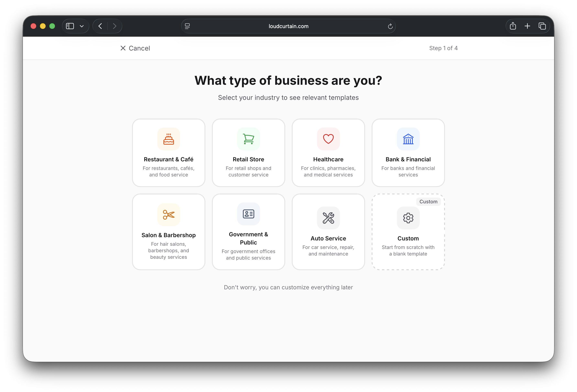Show the tab overview

(542, 26)
